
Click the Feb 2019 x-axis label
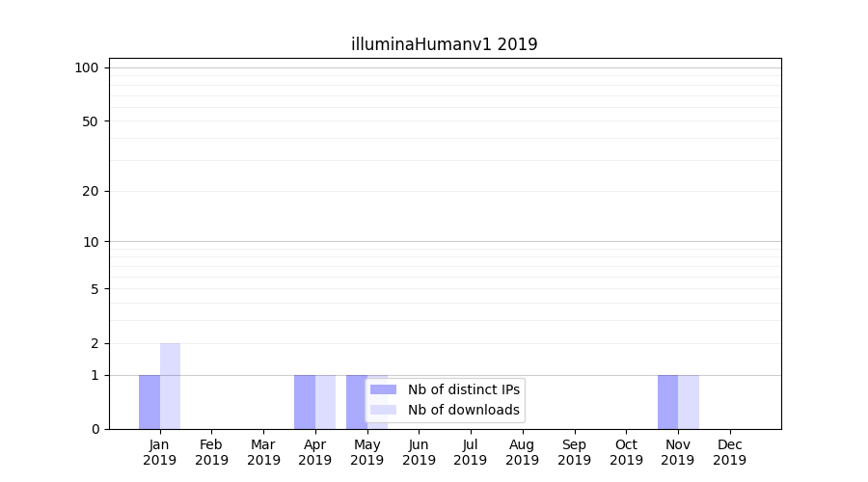(x=211, y=452)
